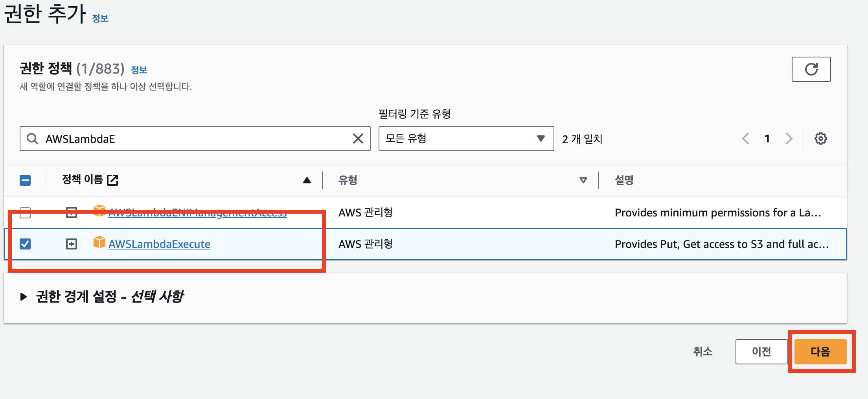Screen dimensions: 868x399
Task: Open the AWSLambdaENIManagementAccess policy link
Action: point(197,212)
